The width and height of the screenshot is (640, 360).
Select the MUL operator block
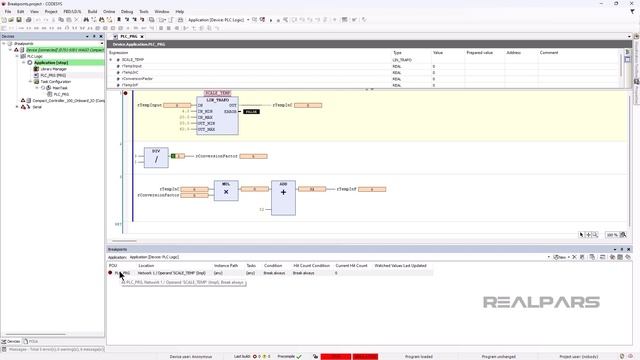tap(226, 191)
